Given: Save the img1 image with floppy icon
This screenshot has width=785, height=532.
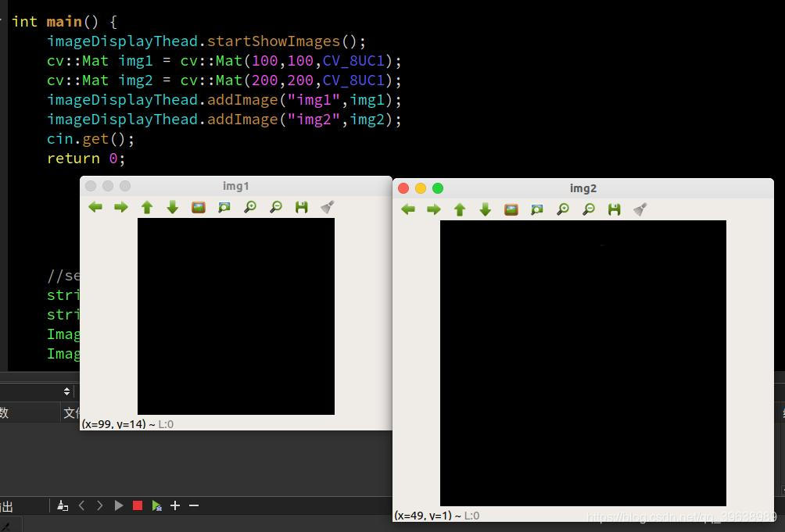Looking at the screenshot, I should [301, 207].
